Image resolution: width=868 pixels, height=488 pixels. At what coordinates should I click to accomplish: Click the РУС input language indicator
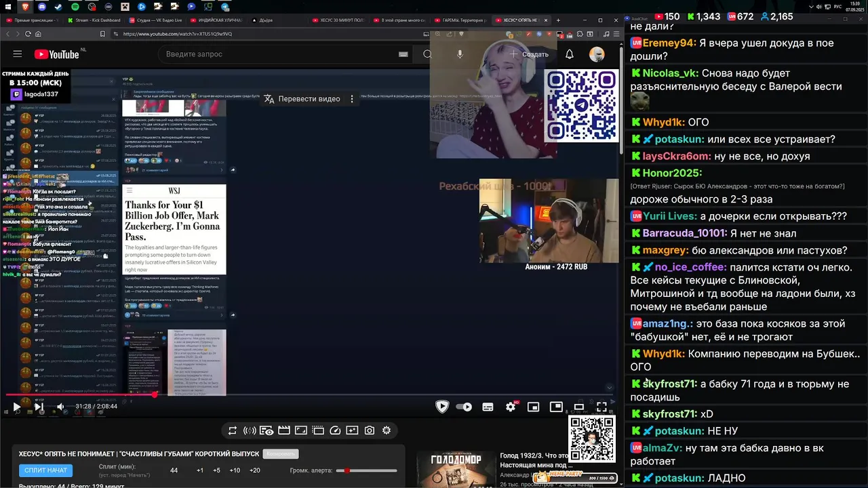(837, 7)
